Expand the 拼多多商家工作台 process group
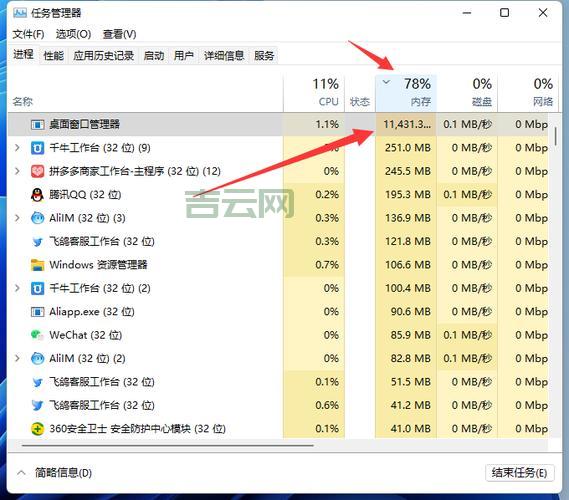 tap(17, 171)
